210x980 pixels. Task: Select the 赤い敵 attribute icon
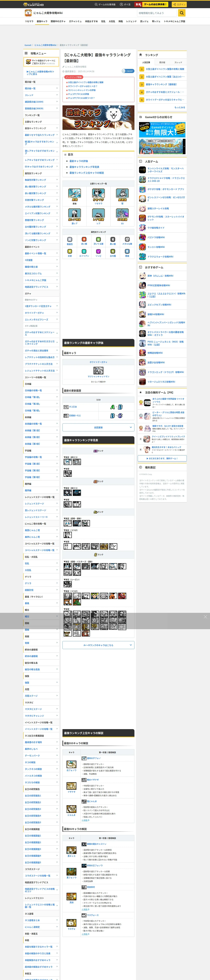click(84, 239)
